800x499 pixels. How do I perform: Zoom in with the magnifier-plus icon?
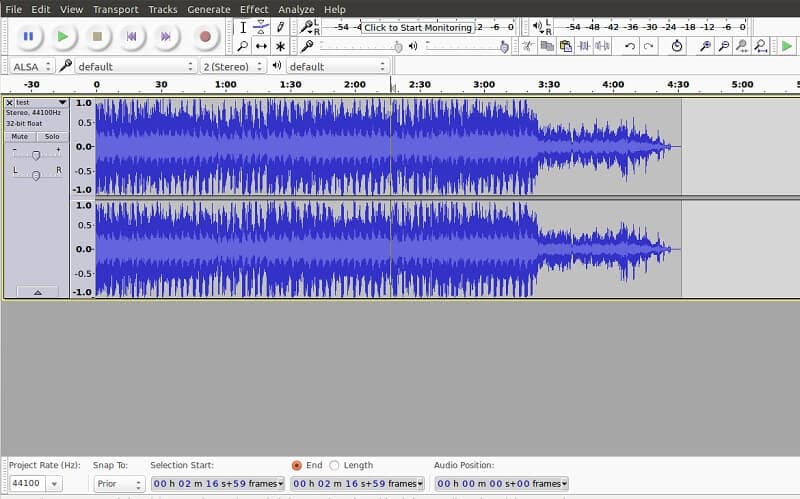(705, 46)
